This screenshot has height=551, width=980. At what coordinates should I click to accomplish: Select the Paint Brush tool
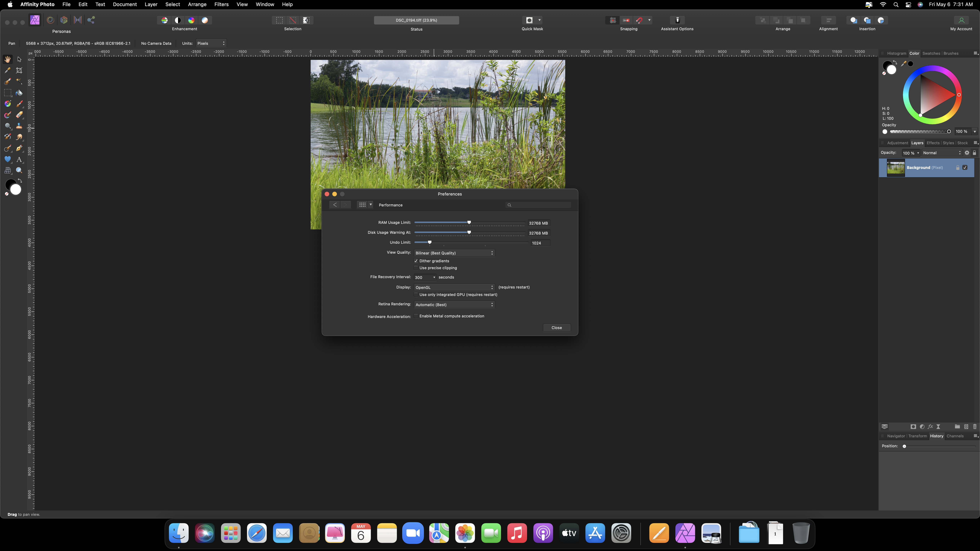point(19,104)
